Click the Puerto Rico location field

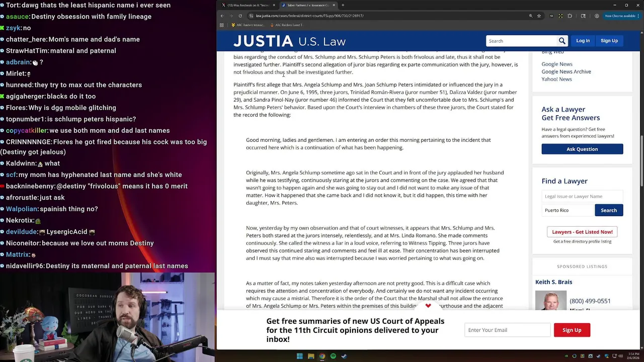click(568, 210)
